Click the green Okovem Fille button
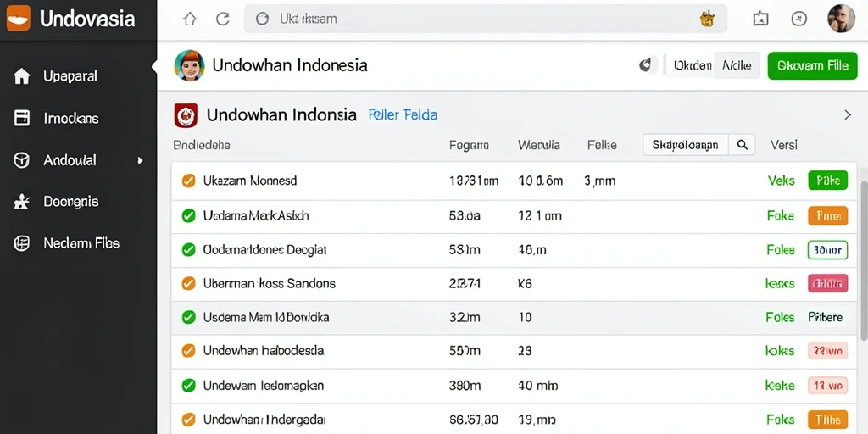The image size is (868, 434). pyautogui.click(x=812, y=65)
